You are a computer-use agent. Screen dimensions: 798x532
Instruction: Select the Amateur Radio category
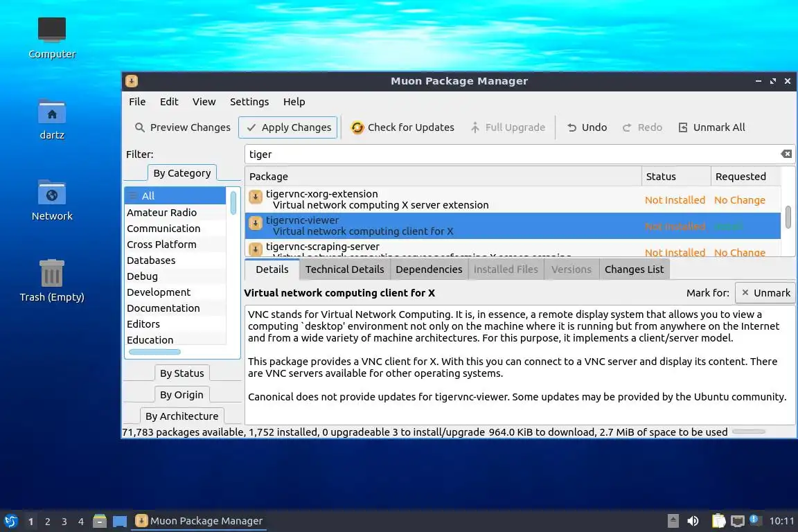click(175, 212)
